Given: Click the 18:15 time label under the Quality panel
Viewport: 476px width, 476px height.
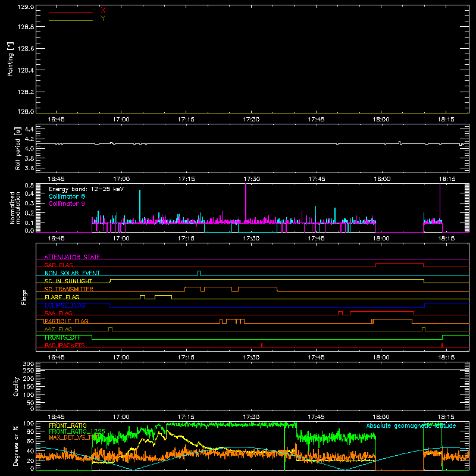Looking at the screenshot, I should tap(446, 417).
